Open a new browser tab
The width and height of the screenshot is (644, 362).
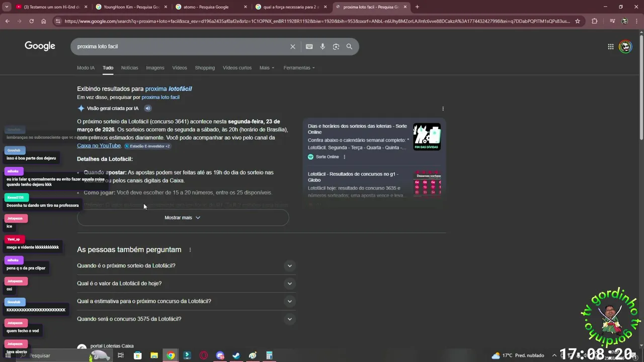click(x=417, y=7)
